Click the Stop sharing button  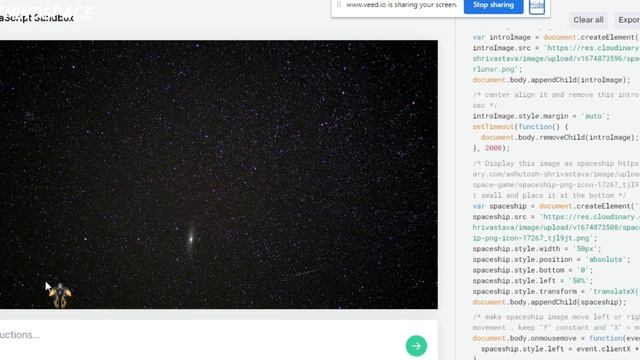point(493,6)
